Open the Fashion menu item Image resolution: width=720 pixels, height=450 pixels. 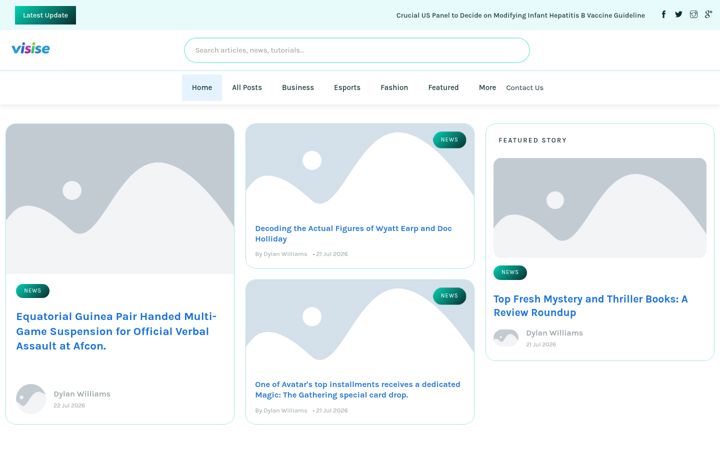[394, 87]
